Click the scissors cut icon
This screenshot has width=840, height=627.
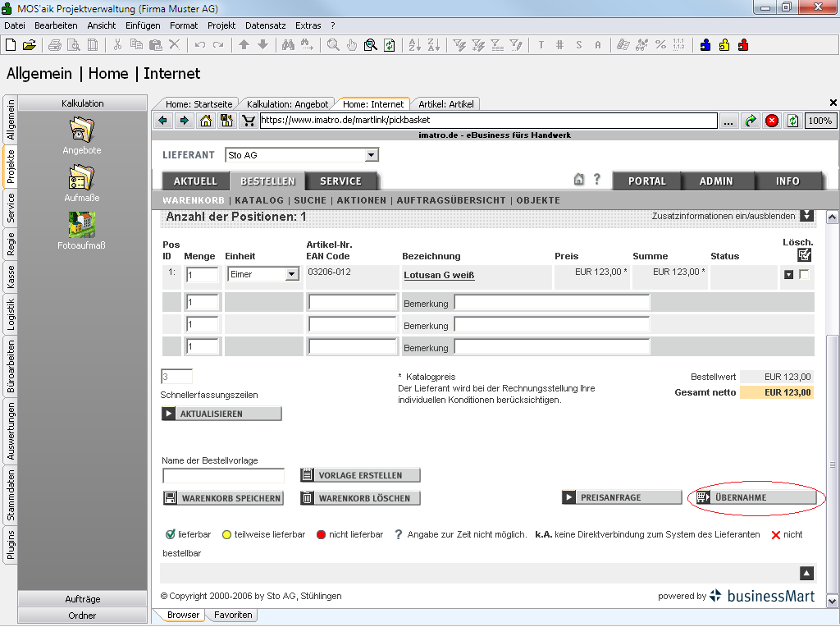pos(117,45)
